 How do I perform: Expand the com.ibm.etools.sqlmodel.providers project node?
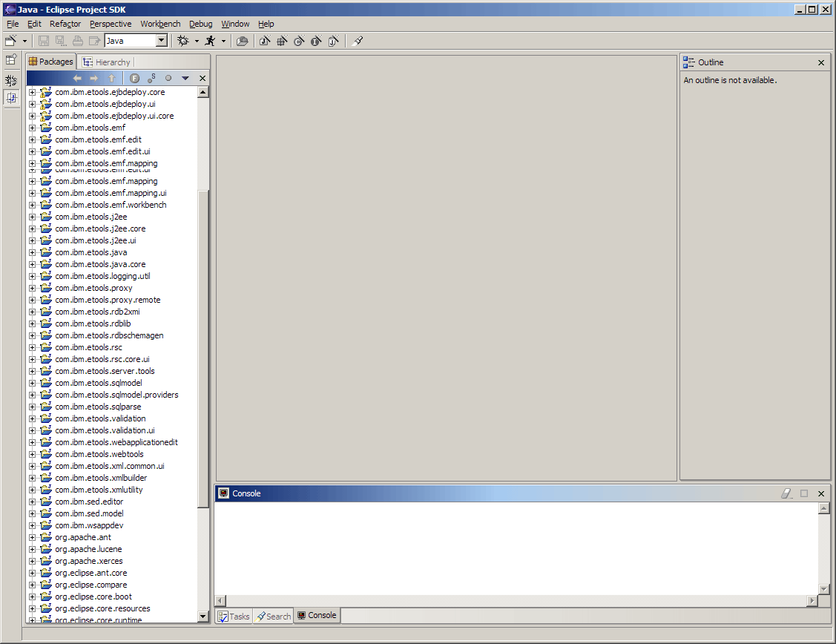point(33,395)
